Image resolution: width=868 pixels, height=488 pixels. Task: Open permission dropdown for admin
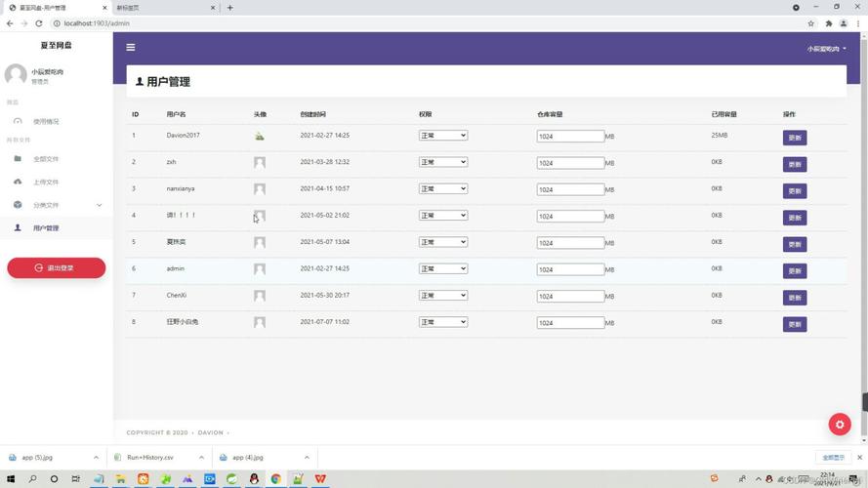443,268
